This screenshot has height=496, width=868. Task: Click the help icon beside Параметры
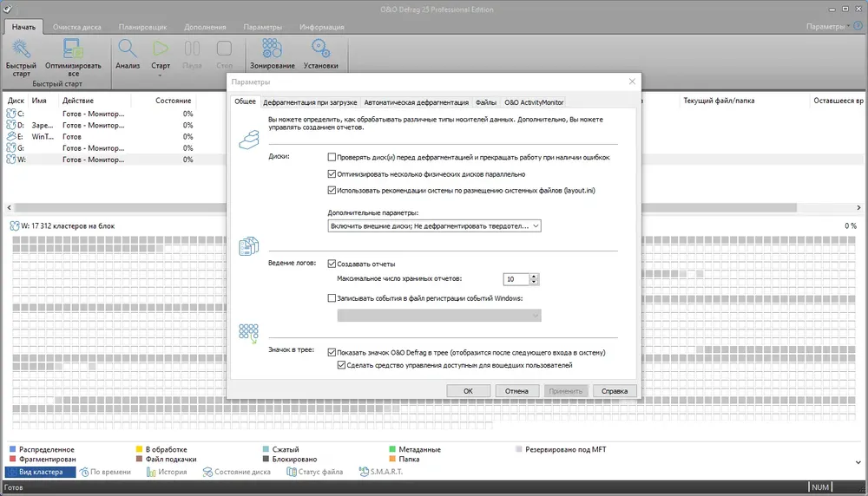(858, 26)
